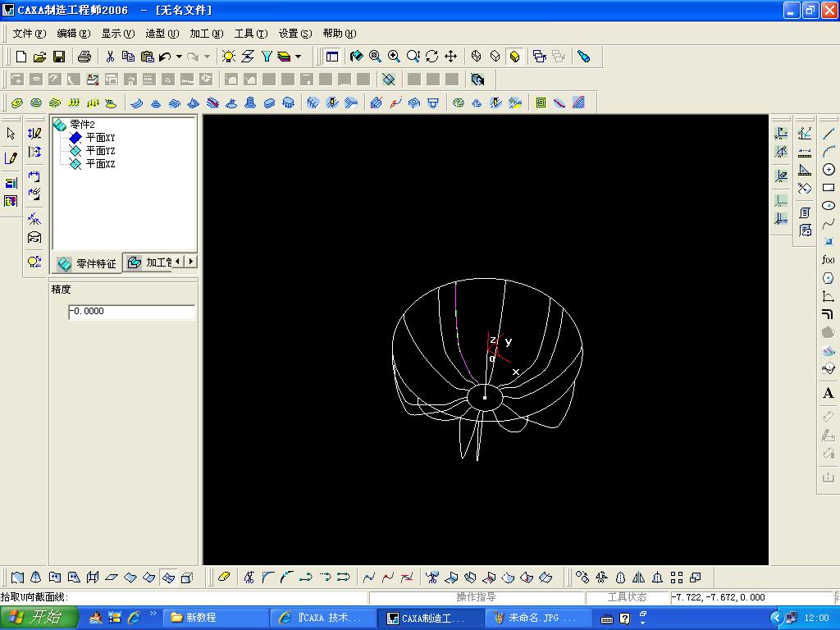Viewport: 840px width, 630px height.
Task: Click the pan view four-arrow icon
Action: tap(450, 57)
